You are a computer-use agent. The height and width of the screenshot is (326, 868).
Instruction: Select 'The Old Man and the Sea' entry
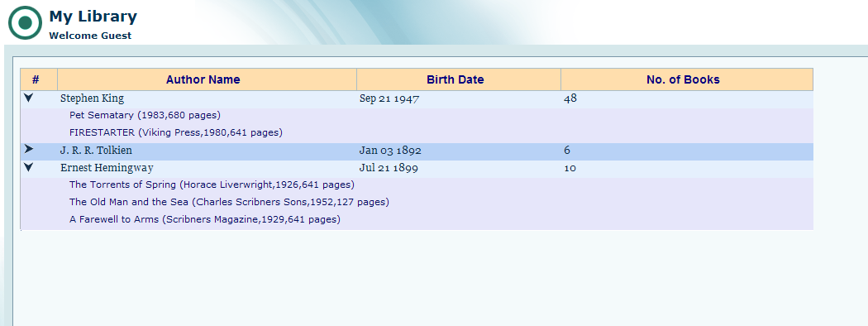(x=229, y=202)
